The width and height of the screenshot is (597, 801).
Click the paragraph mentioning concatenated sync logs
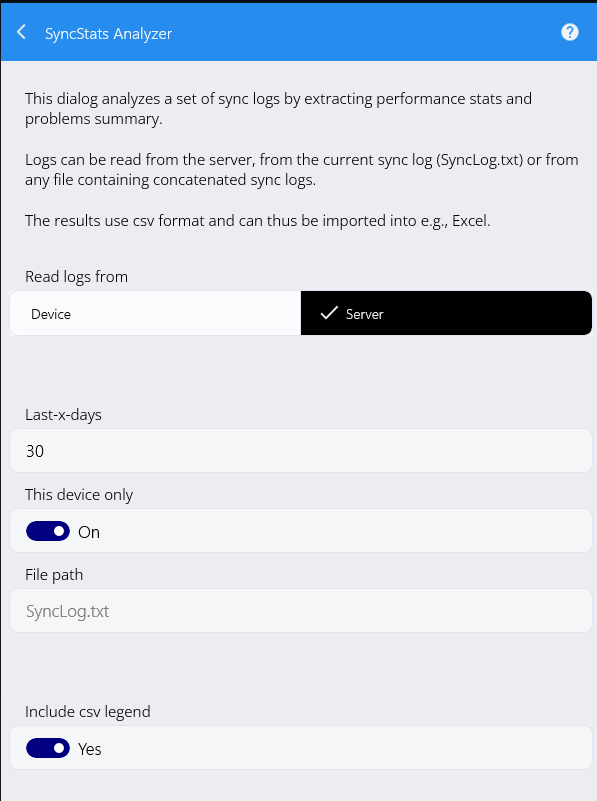click(302, 170)
